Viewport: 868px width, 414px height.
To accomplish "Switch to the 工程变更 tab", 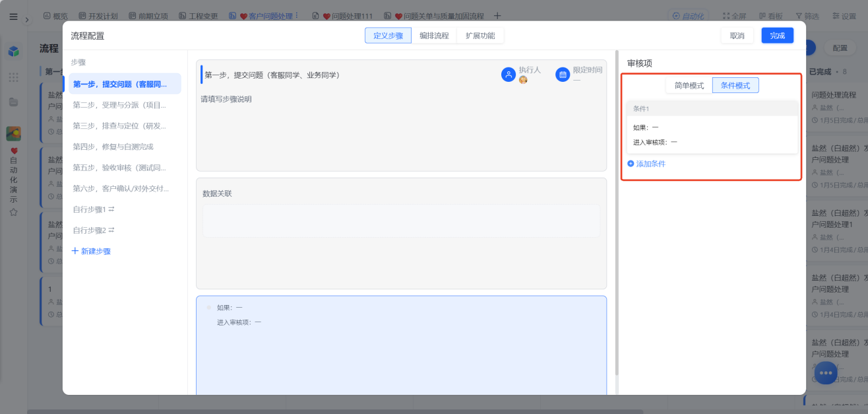I will [x=199, y=16].
